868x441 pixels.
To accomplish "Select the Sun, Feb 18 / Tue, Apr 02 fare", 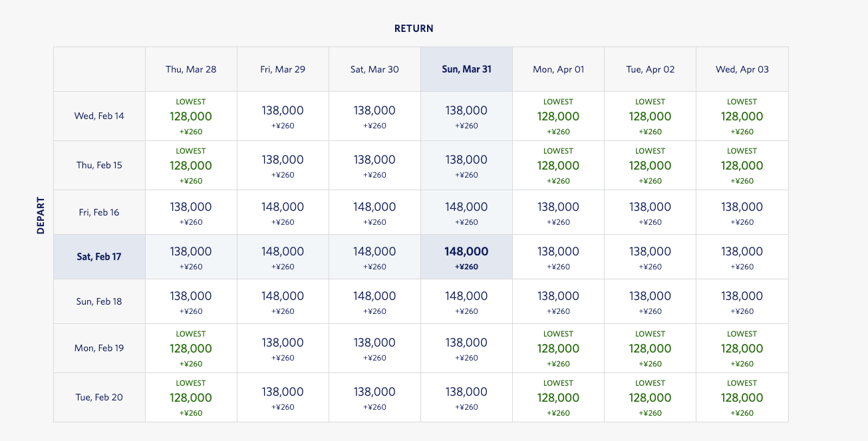I will pyautogui.click(x=650, y=301).
